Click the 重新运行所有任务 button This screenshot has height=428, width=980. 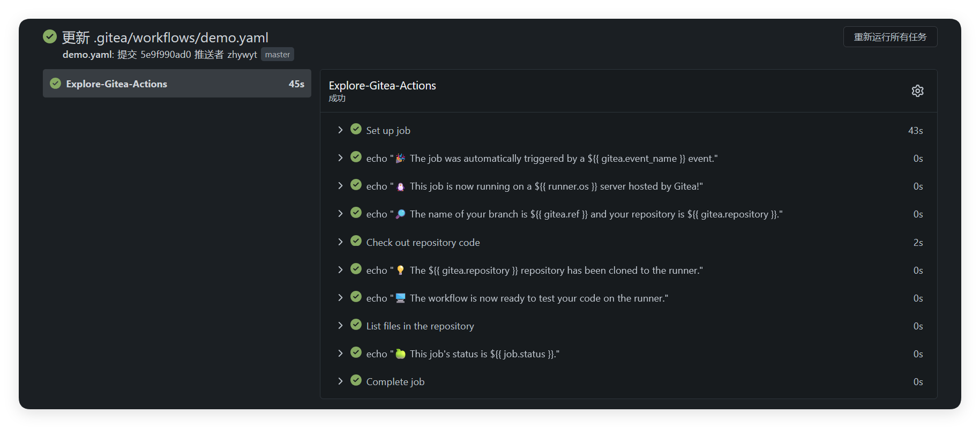click(x=889, y=37)
